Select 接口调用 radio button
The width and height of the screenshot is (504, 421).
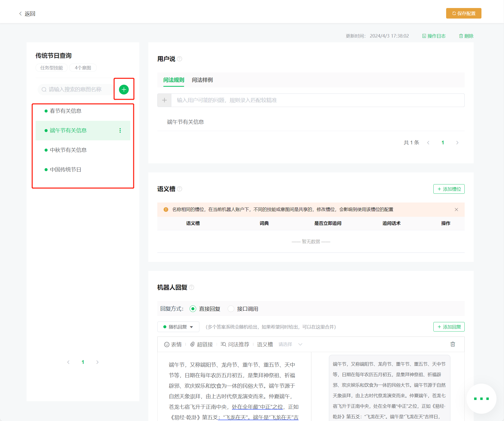click(x=231, y=309)
